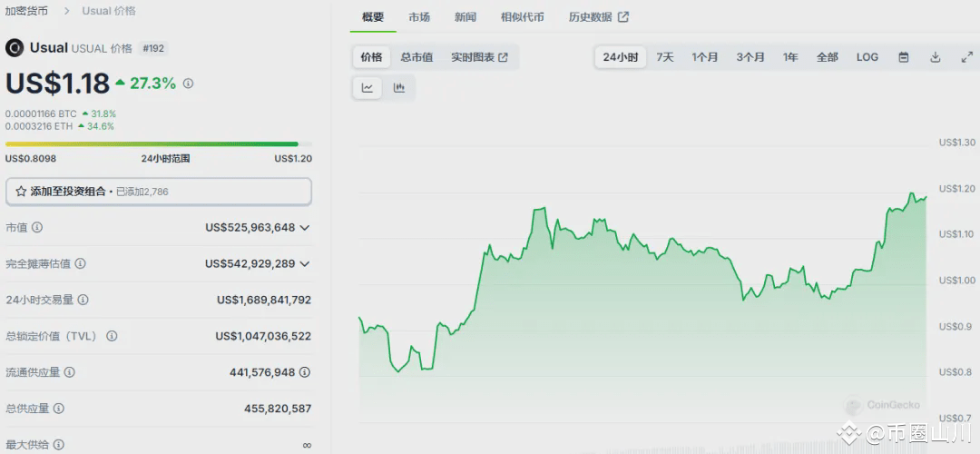
Task: Select the 价格 chart mode
Action: [x=371, y=57]
